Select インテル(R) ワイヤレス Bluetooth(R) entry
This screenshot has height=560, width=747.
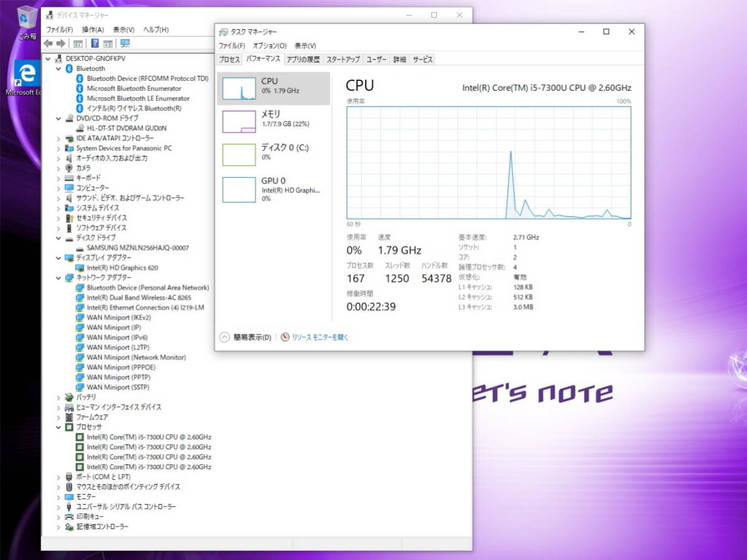[x=134, y=108]
